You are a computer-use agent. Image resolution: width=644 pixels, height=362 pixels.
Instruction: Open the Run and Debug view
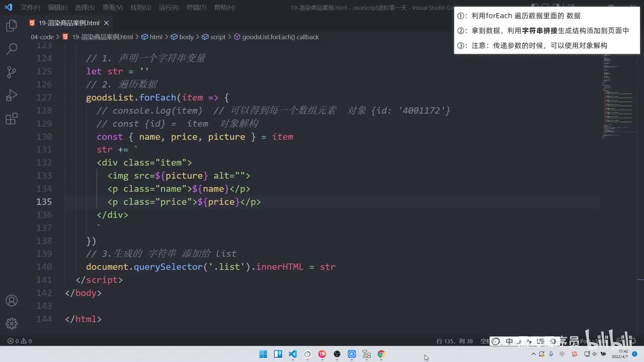[12, 96]
